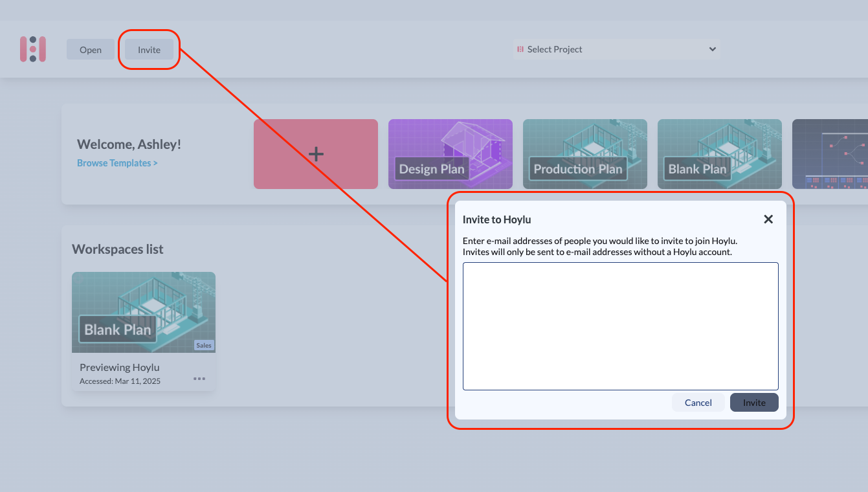This screenshot has width=868, height=492.
Task: Open the Select Project dropdown
Action: click(617, 49)
